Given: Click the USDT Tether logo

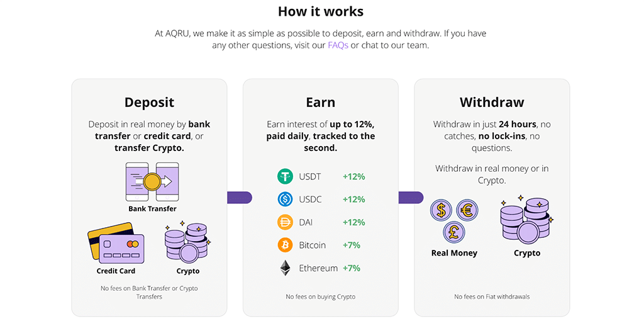Looking at the screenshot, I should [x=285, y=176].
